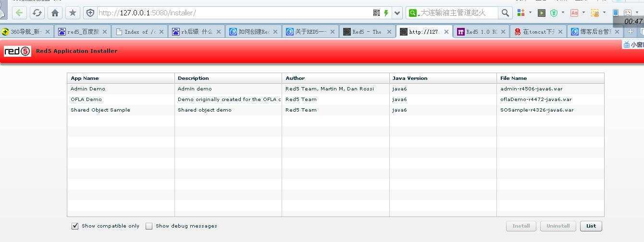Reload the page with the refresh icon
The image size is (644, 242).
[37, 13]
